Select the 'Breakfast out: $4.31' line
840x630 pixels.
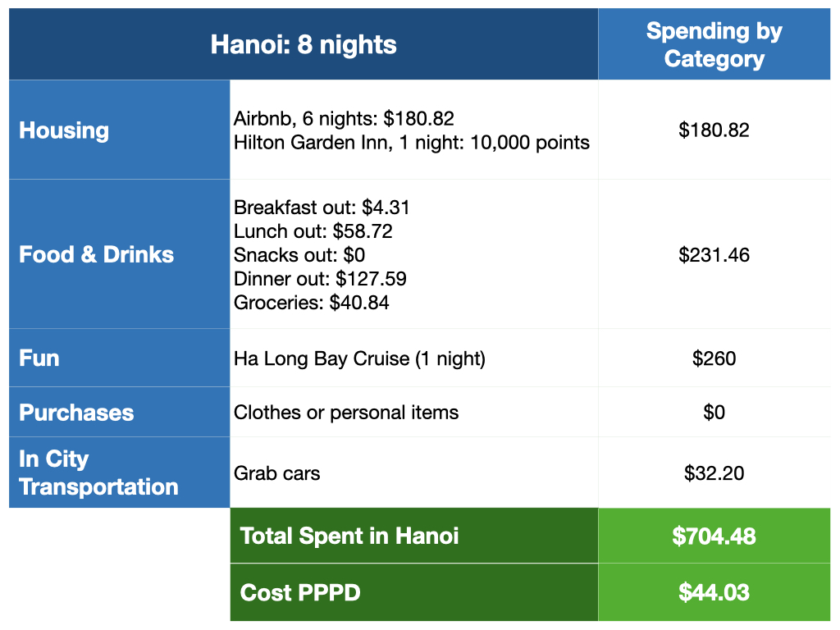click(x=328, y=207)
